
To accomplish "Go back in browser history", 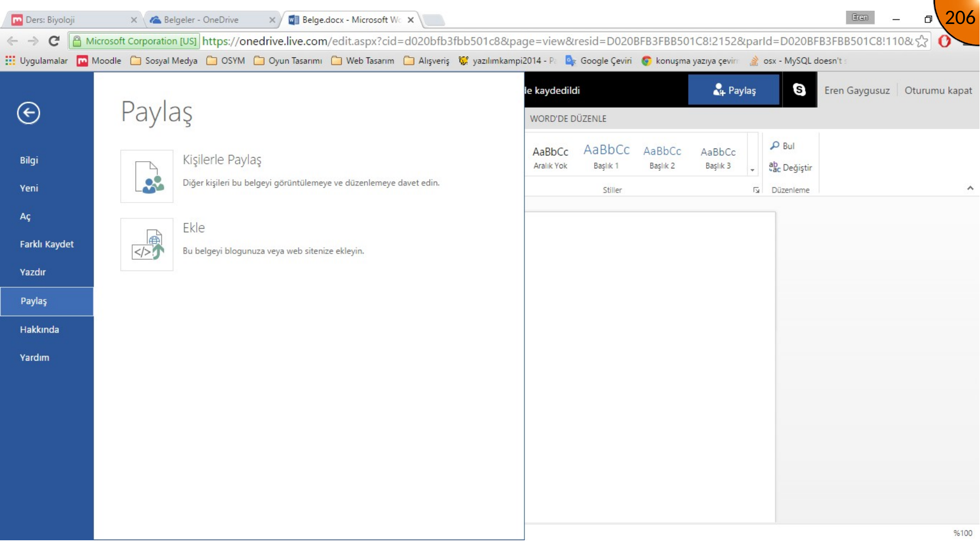I will (13, 41).
